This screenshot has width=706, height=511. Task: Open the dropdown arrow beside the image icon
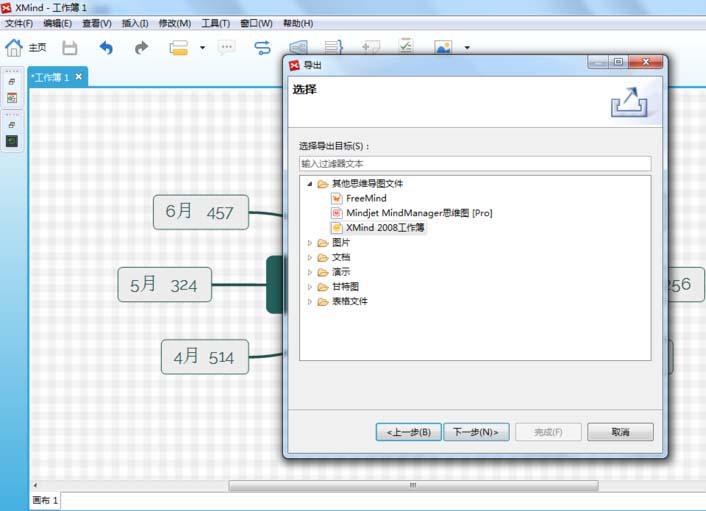pyautogui.click(x=467, y=48)
